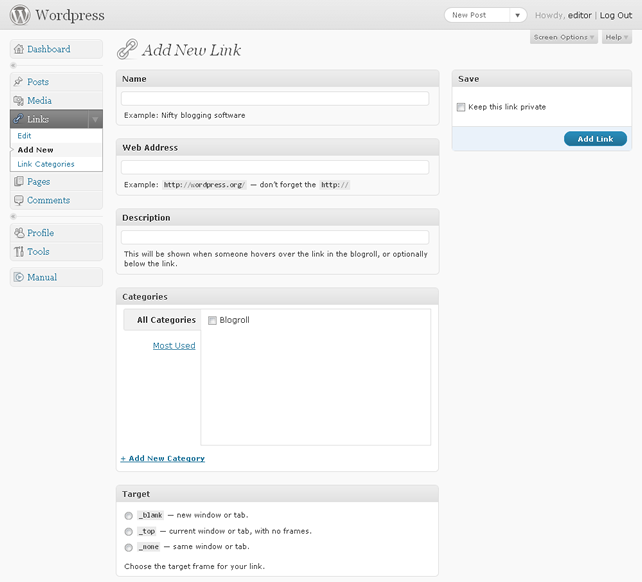Select the _blank target radio button
The image size is (642, 582).
coord(129,516)
